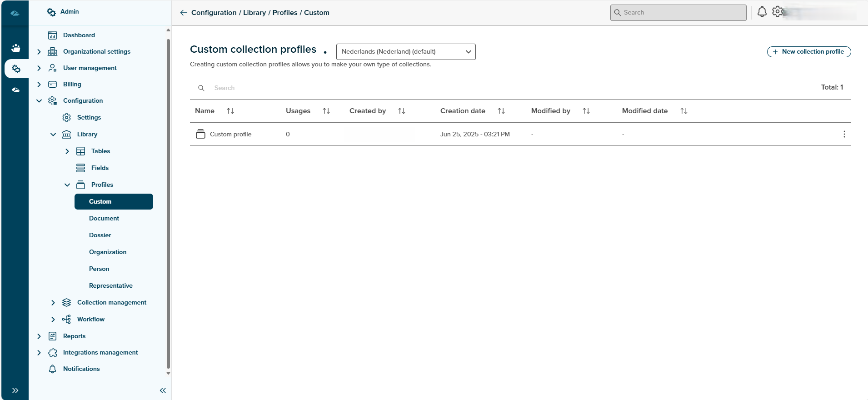Viewport: 868px width, 400px height.
Task: Collapse the sidebar with double-chevron left icon
Action: 163,390
